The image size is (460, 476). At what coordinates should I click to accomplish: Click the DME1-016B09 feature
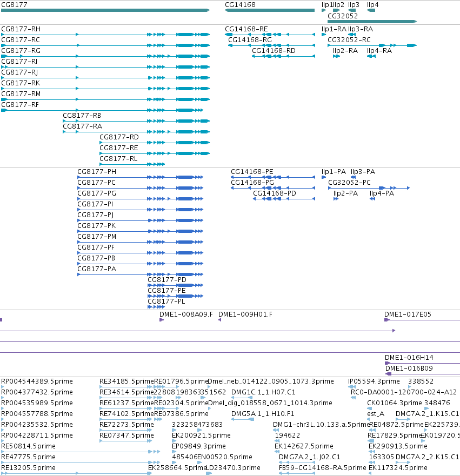tap(423, 374)
